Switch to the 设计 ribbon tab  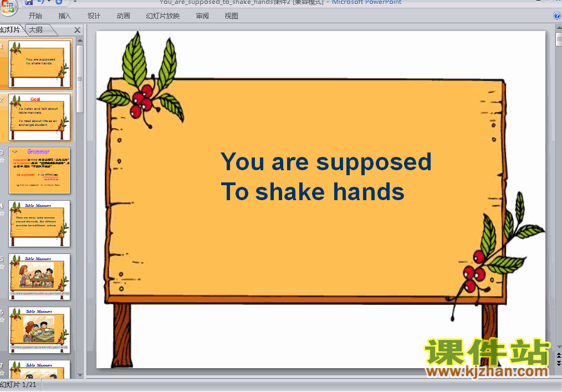pyautogui.click(x=94, y=16)
